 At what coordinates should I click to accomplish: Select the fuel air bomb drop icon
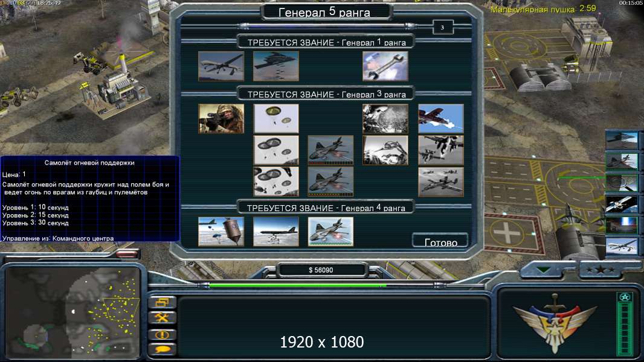[221, 232]
